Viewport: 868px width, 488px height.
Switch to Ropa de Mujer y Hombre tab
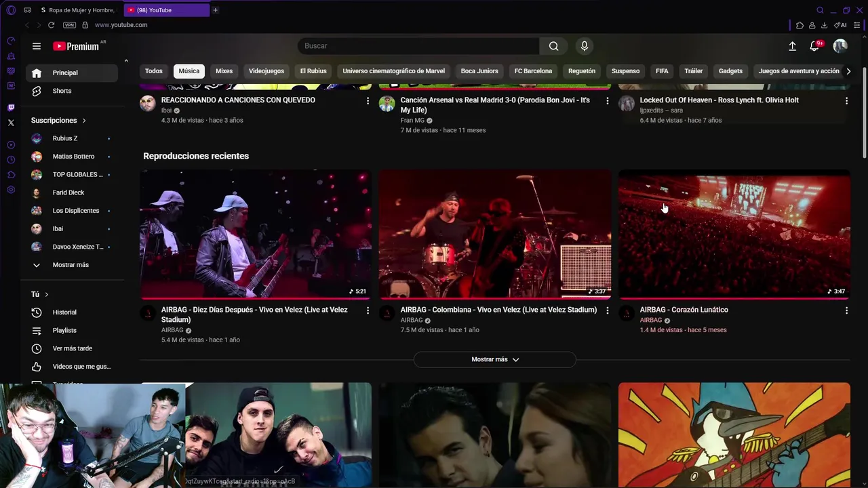coord(79,10)
